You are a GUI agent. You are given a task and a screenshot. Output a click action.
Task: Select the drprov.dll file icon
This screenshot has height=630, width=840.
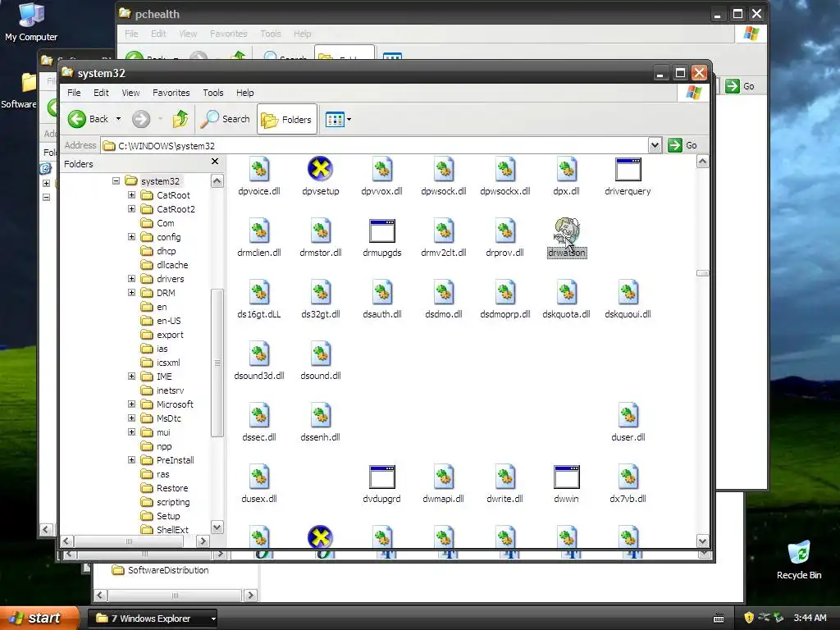[x=505, y=231]
